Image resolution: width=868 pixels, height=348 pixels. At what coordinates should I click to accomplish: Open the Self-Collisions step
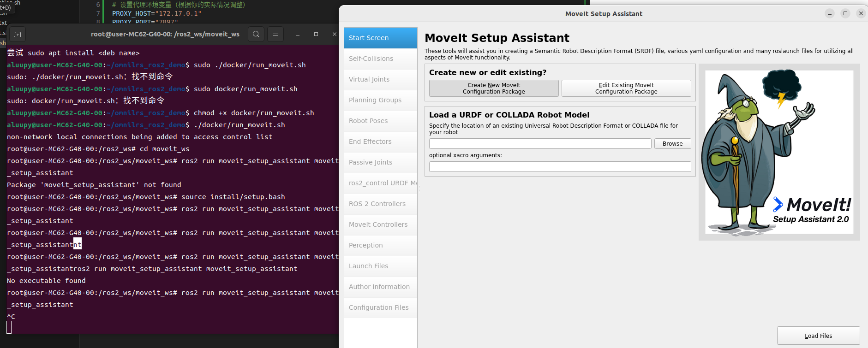pyautogui.click(x=380, y=59)
